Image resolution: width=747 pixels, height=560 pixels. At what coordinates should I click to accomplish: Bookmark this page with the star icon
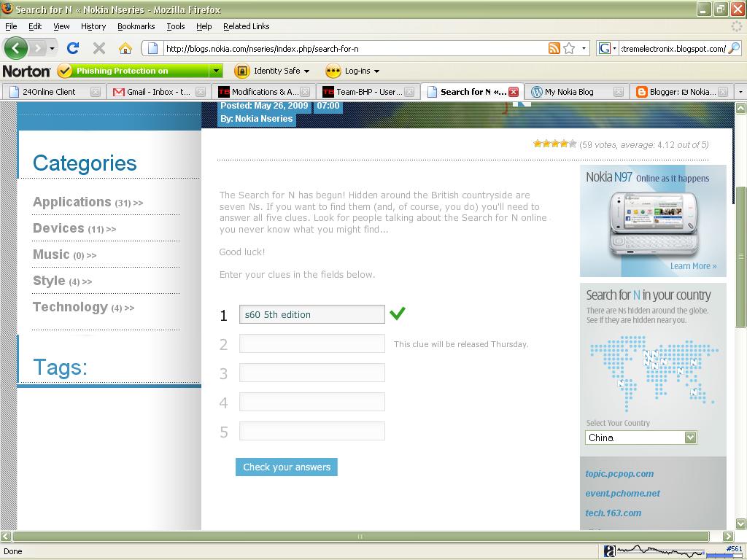(x=569, y=48)
